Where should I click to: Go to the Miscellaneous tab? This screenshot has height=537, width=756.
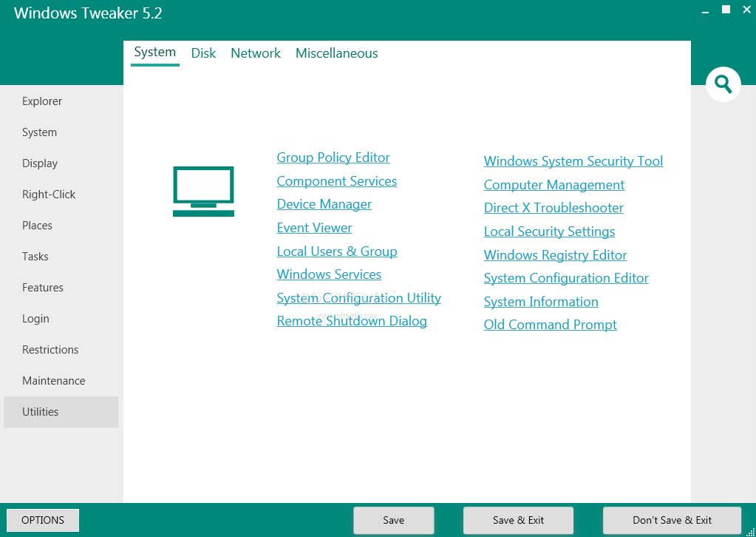tap(336, 53)
